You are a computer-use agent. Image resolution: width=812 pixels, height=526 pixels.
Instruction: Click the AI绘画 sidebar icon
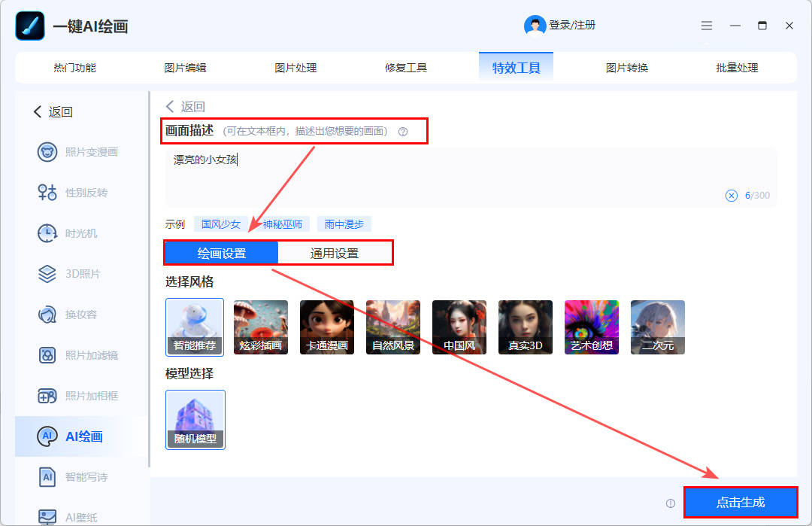tap(47, 436)
